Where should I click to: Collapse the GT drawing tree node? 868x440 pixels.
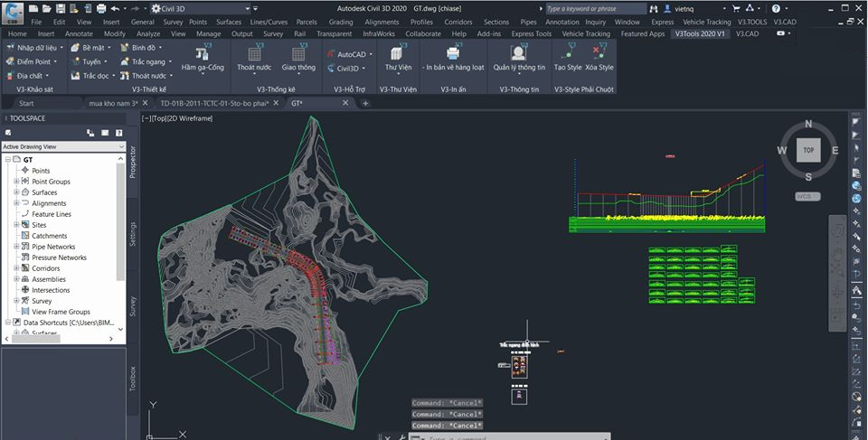coord(7,160)
